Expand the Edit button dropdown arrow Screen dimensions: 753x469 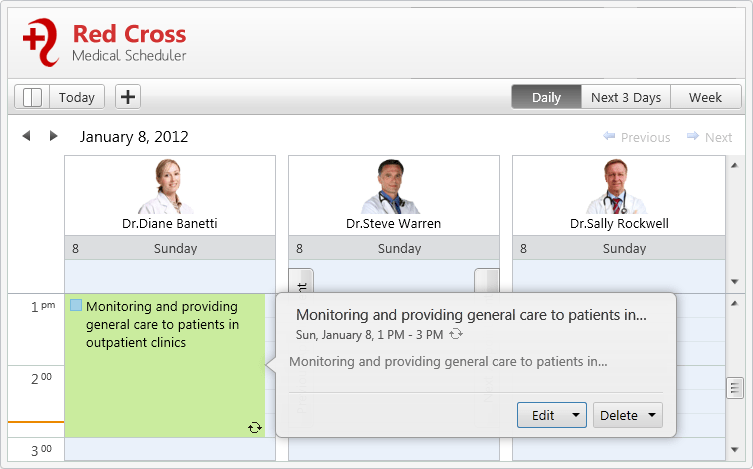tap(575, 415)
